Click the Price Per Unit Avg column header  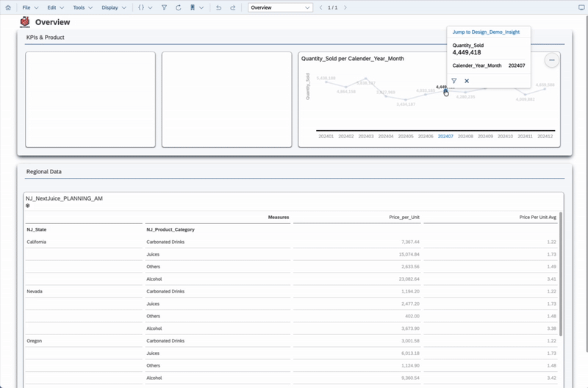coord(538,217)
